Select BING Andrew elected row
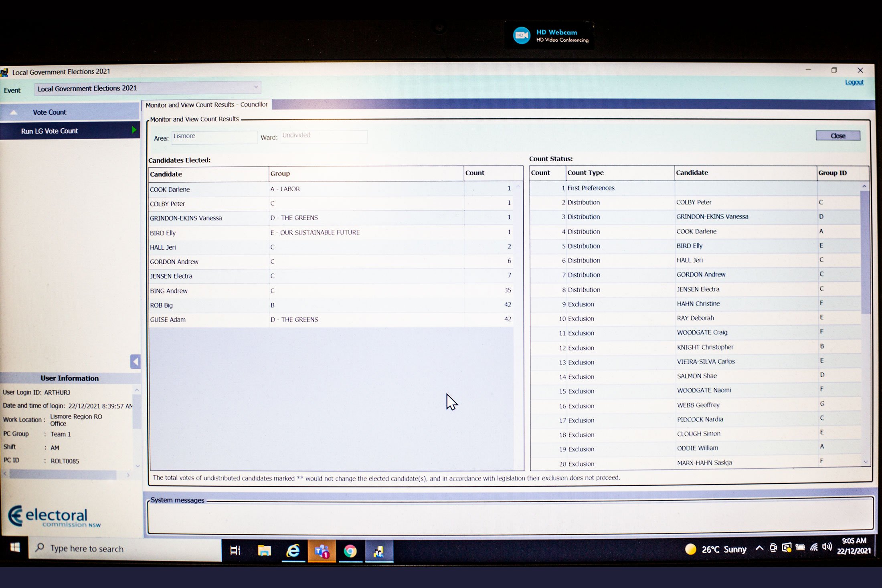Image resolution: width=882 pixels, height=588 pixels. pos(331,291)
